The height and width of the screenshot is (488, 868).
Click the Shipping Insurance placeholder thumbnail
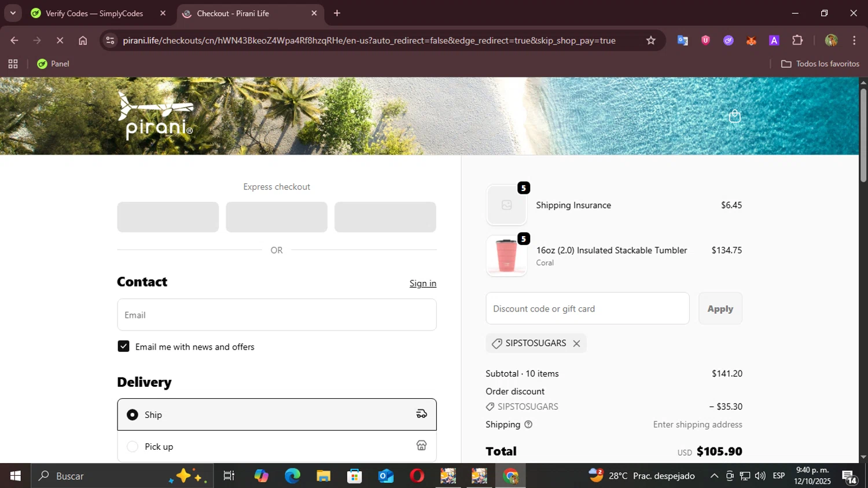(506, 205)
